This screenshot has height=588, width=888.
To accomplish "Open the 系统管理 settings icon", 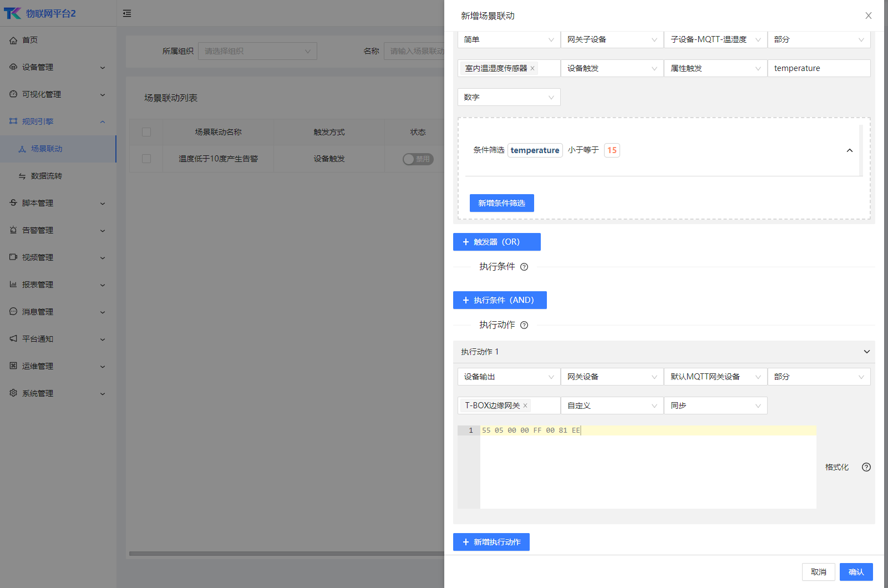I will [13, 393].
